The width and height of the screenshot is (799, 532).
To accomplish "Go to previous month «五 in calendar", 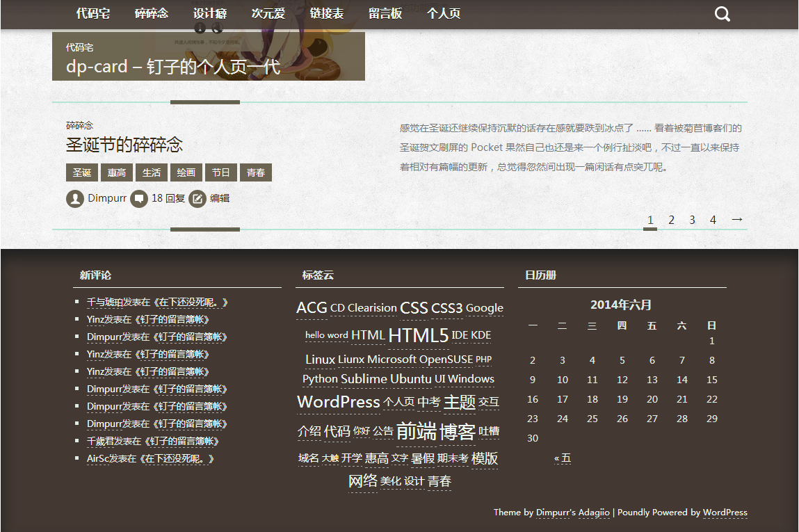I will point(562,458).
